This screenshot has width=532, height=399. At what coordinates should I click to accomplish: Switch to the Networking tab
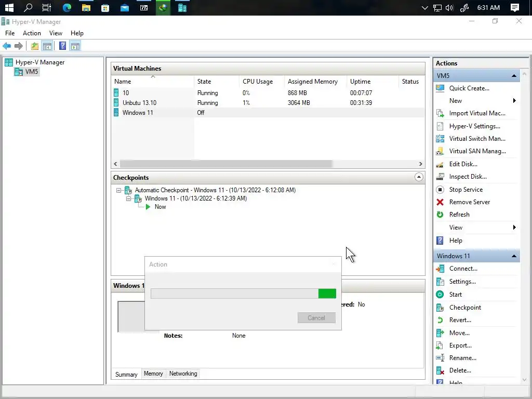(x=183, y=374)
